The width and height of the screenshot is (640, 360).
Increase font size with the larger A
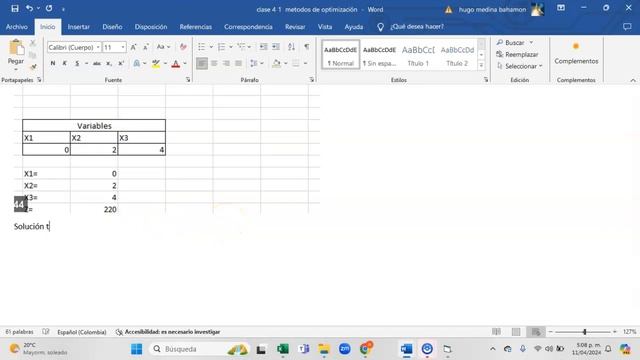tap(133, 47)
